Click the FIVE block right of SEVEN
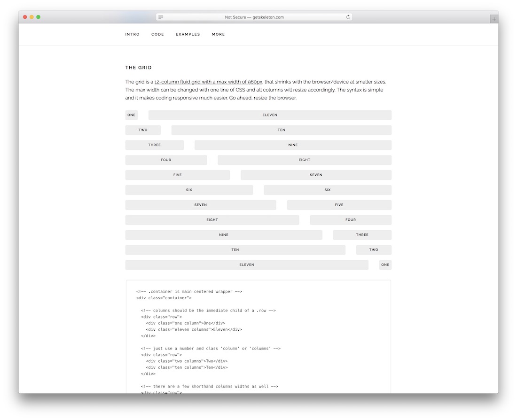This screenshot has height=420, width=517. (339, 205)
